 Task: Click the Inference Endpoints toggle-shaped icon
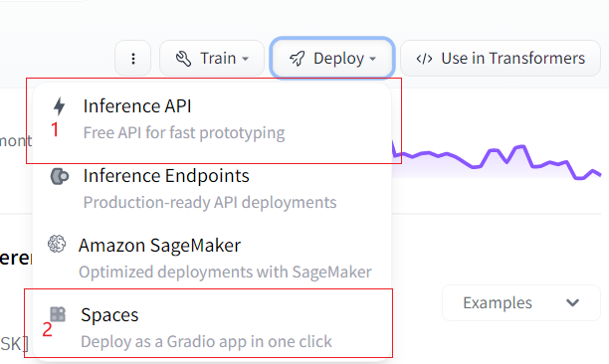60,176
